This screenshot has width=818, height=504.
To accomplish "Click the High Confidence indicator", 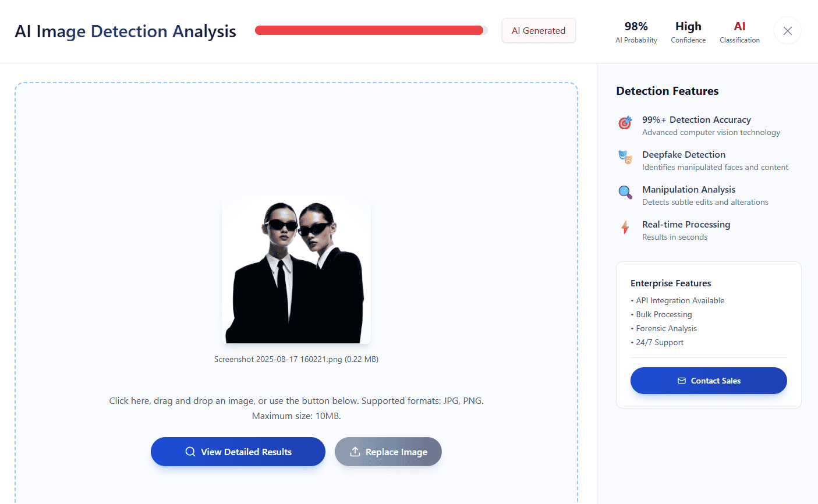I will 688,32.
